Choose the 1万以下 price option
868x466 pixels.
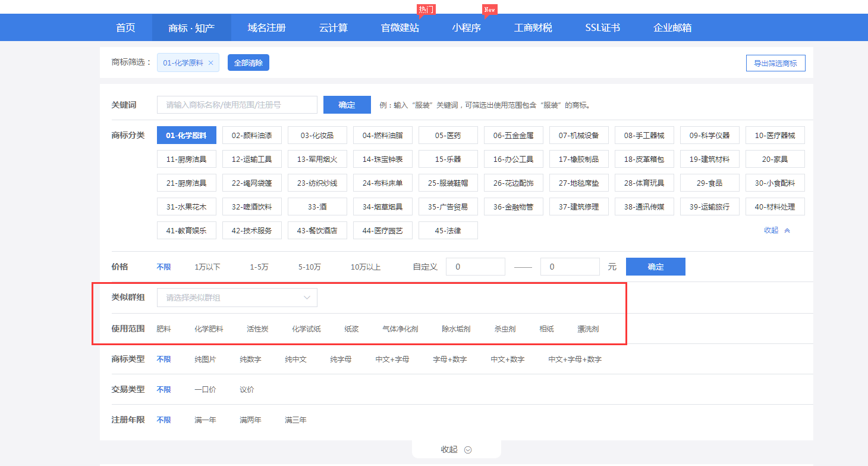tap(207, 267)
